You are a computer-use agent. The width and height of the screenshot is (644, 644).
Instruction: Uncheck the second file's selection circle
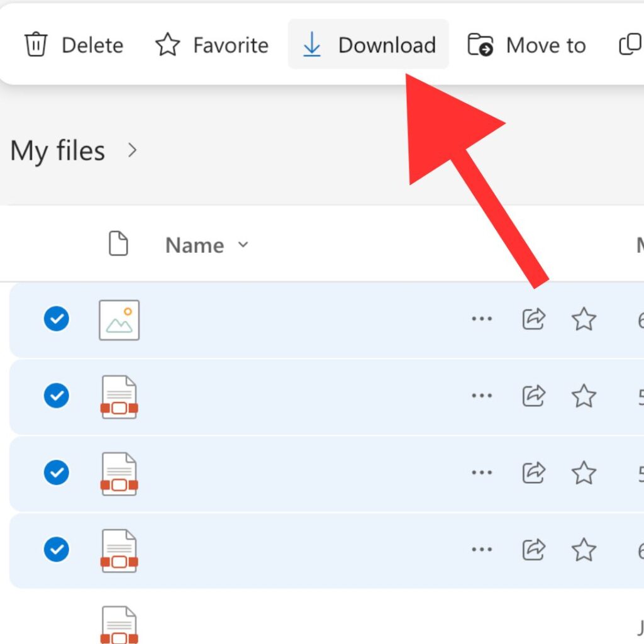click(x=57, y=396)
